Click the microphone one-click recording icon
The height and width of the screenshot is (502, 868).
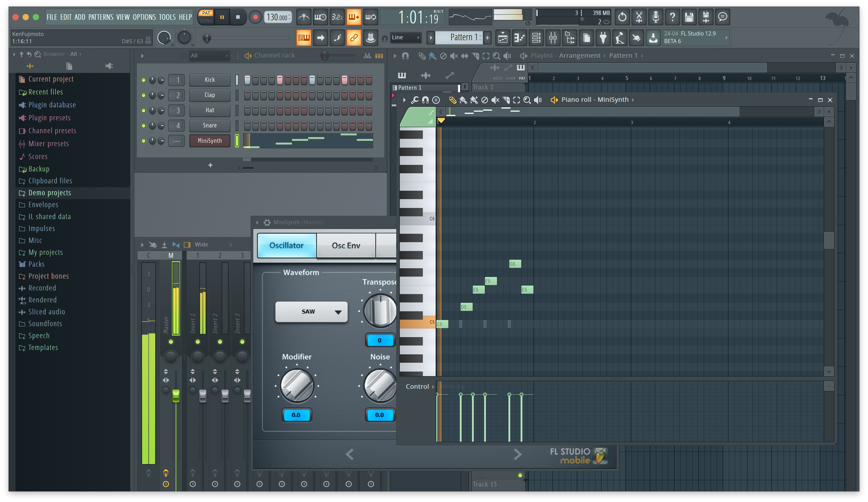(x=656, y=17)
